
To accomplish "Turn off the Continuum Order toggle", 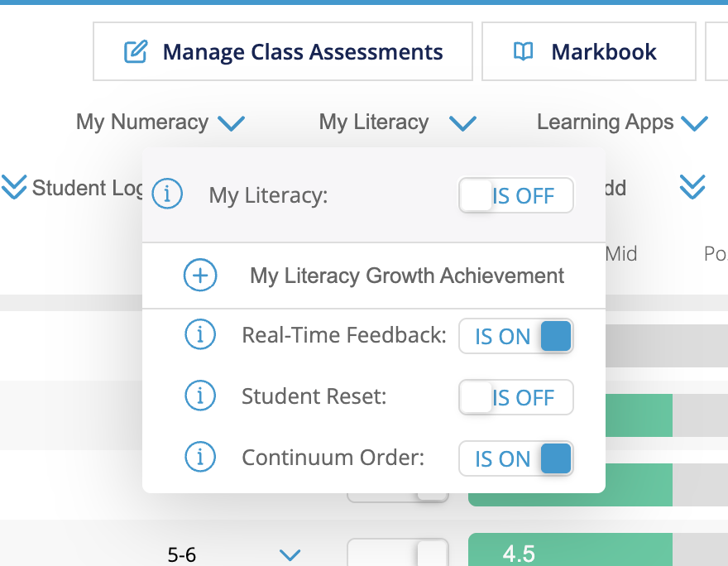I will coord(516,458).
